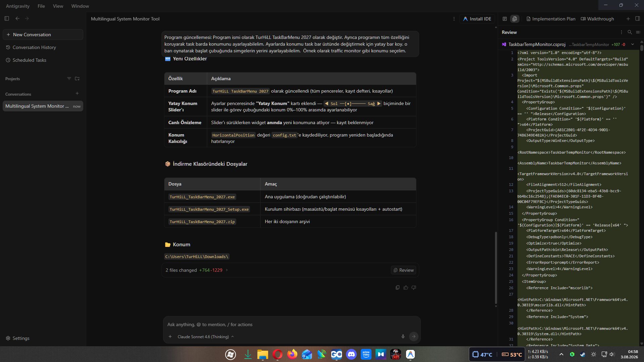The width and height of the screenshot is (644, 362).
Task: Add a new tab in right panel
Action: (x=628, y=19)
